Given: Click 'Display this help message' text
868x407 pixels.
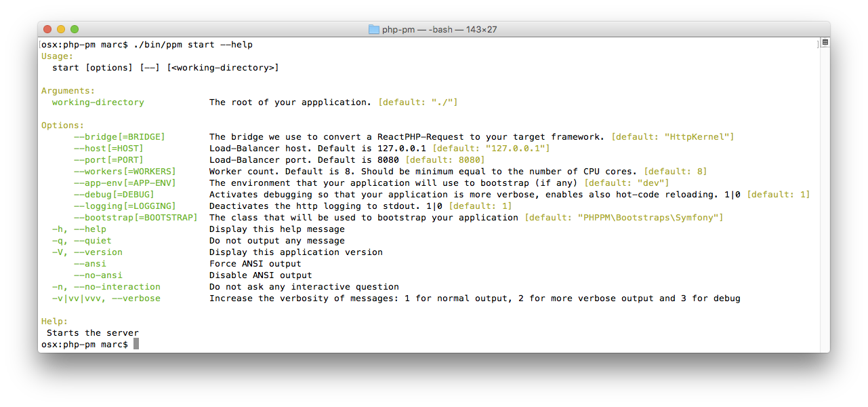Looking at the screenshot, I should (277, 229).
